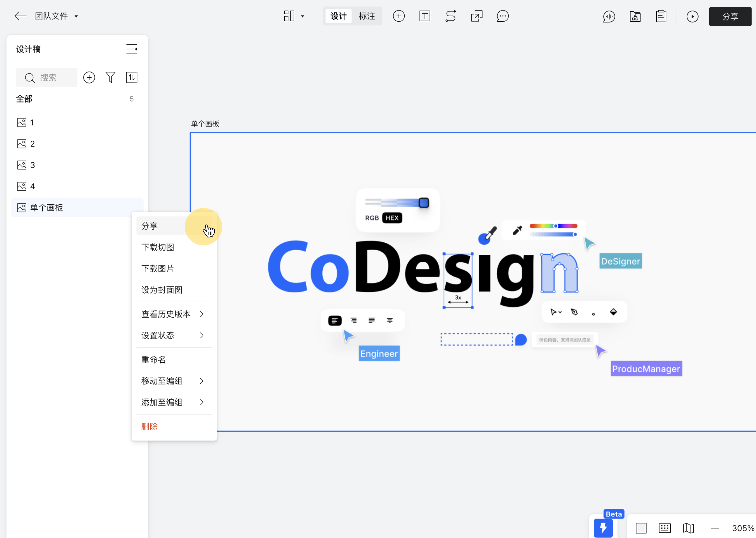Open the clipboard document icon
The width and height of the screenshot is (756, 538).
pos(661,17)
